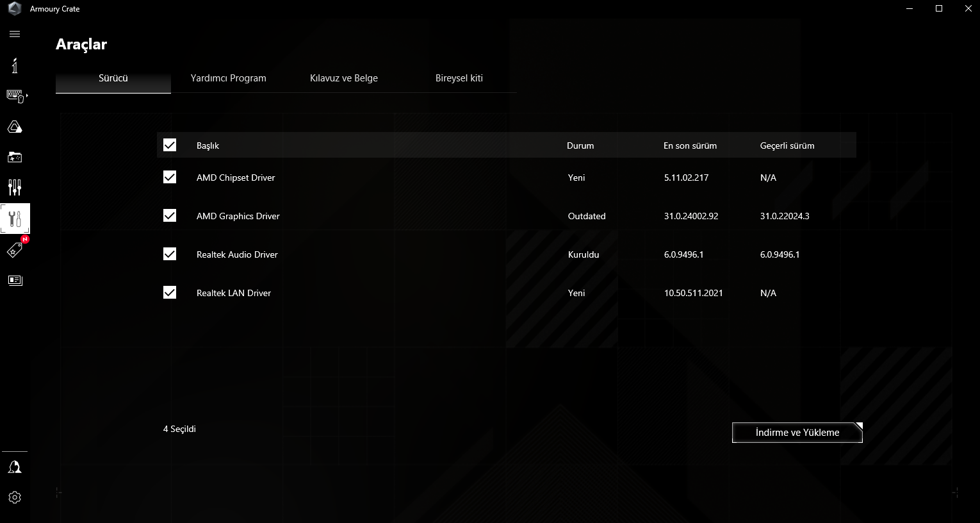Image resolution: width=980 pixels, height=523 pixels.
Task: Click latest version 10.50.511.2021
Action: 694,293
